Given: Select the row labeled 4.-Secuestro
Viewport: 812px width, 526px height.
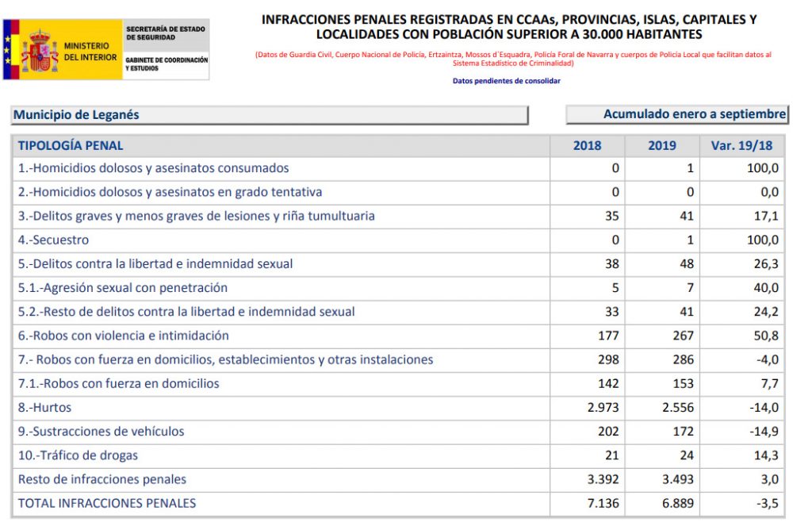Looking at the screenshot, I should (53, 240).
